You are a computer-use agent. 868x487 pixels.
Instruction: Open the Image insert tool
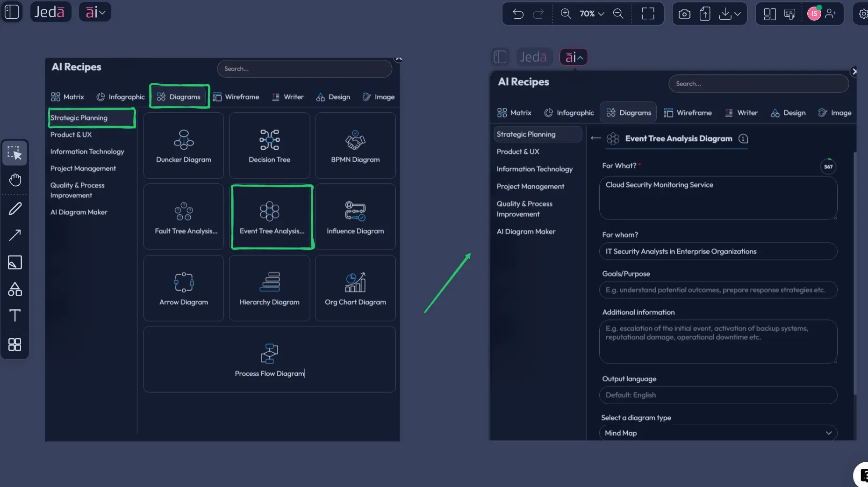point(15,262)
